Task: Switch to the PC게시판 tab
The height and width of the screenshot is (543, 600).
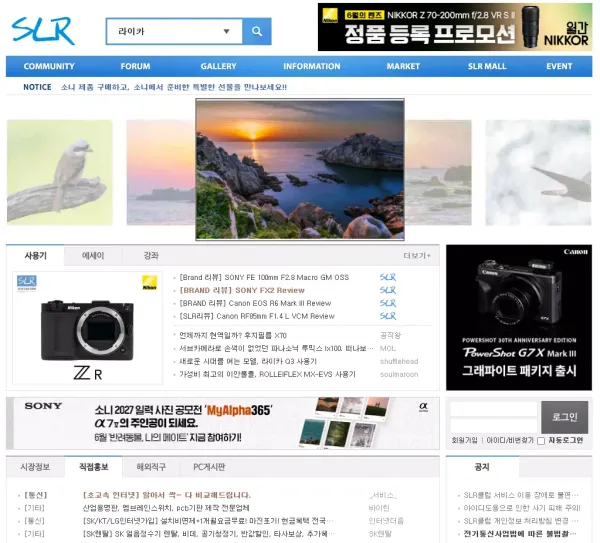Action: point(209,467)
